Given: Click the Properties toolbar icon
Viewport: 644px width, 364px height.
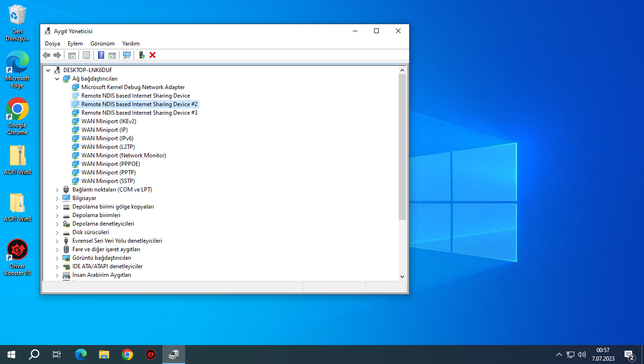Looking at the screenshot, I should tap(86, 55).
